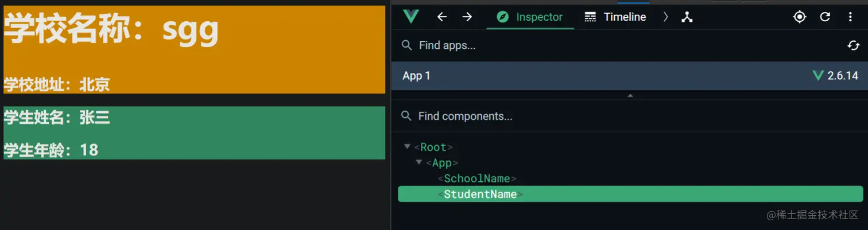This screenshot has width=868, height=230.
Task: Collapse the Root node triangle
Action: tap(407, 147)
